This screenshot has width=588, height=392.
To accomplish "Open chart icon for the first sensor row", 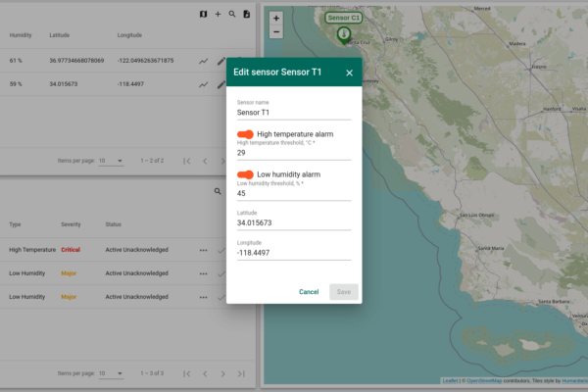I will tap(204, 61).
